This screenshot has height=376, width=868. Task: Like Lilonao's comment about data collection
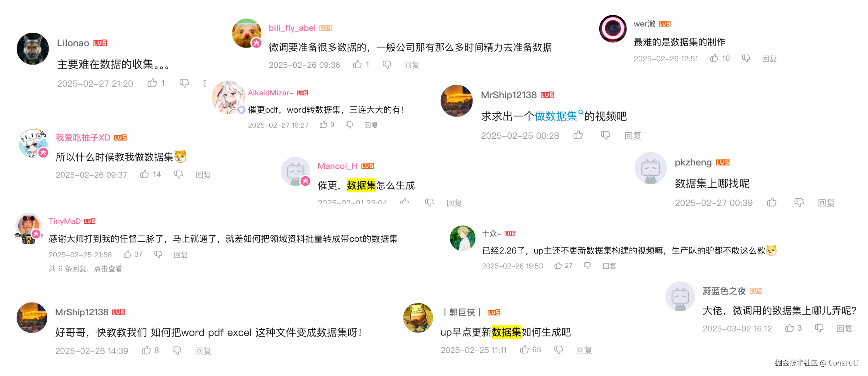[152, 83]
